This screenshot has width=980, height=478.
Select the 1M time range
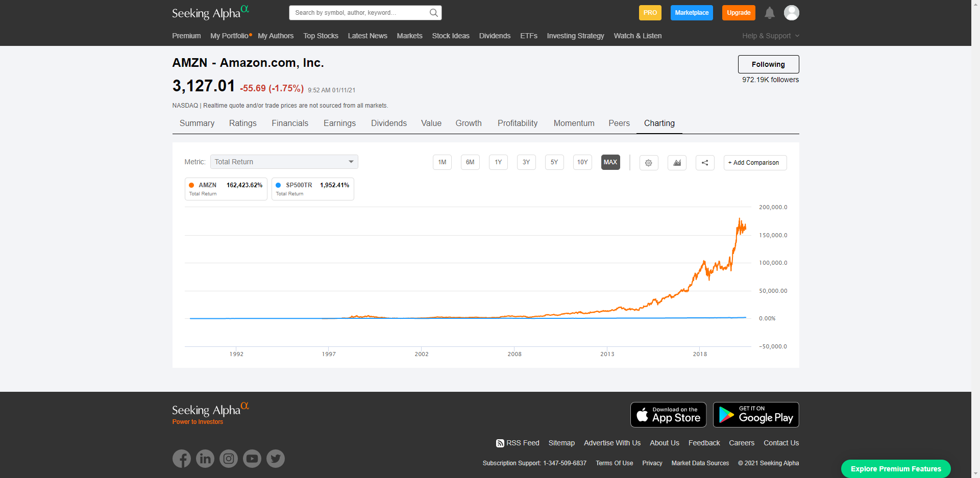(x=442, y=162)
